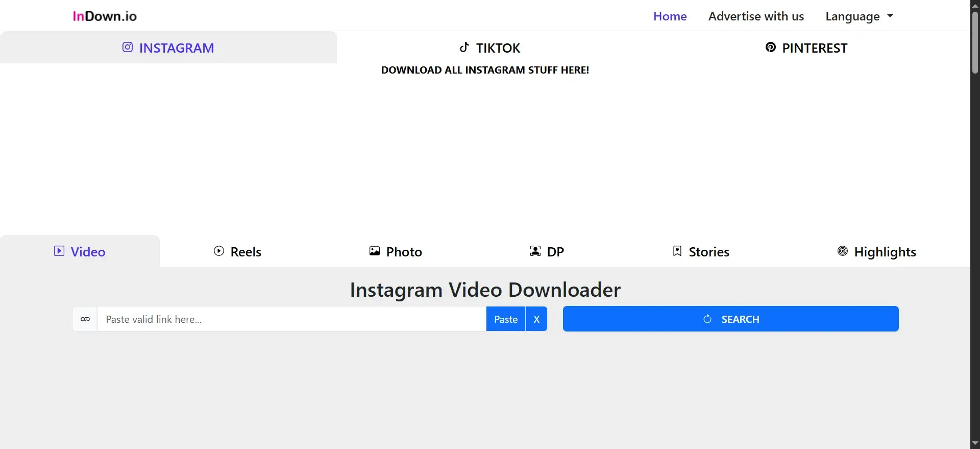Switch to the TIKTOK tab
This screenshot has width=980, height=449.
(490, 48)
